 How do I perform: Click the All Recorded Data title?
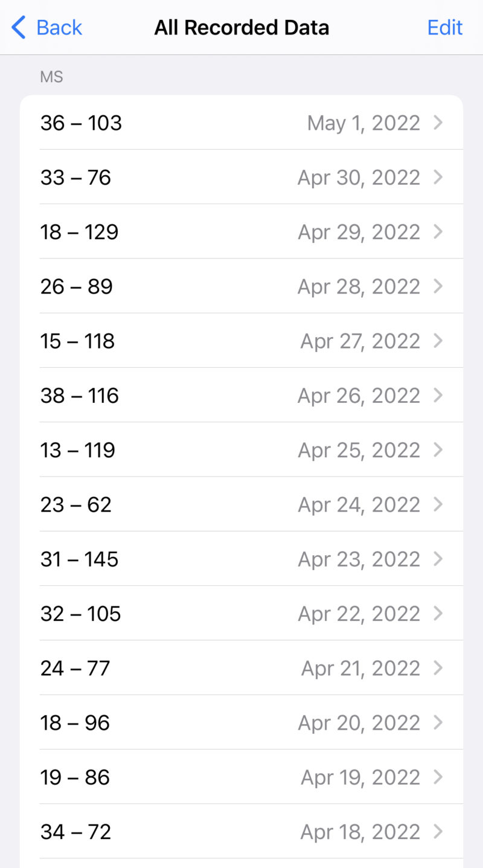[x=241, y=27]
